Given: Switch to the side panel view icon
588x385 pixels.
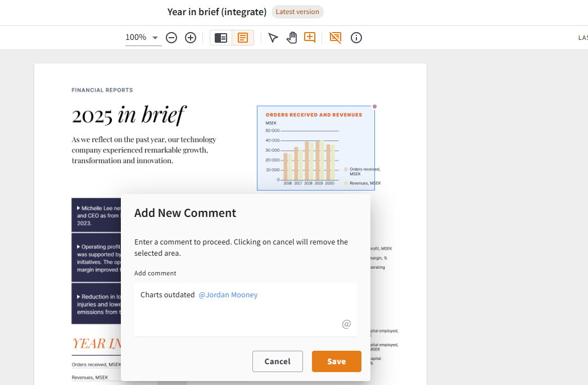Looking at the screenshot, I should pyautogui.click(x=221, y=38).
